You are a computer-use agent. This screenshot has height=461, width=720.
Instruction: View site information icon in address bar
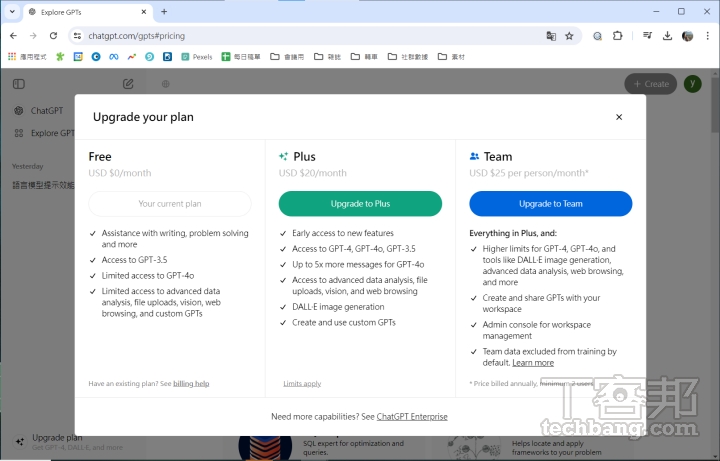77,36
